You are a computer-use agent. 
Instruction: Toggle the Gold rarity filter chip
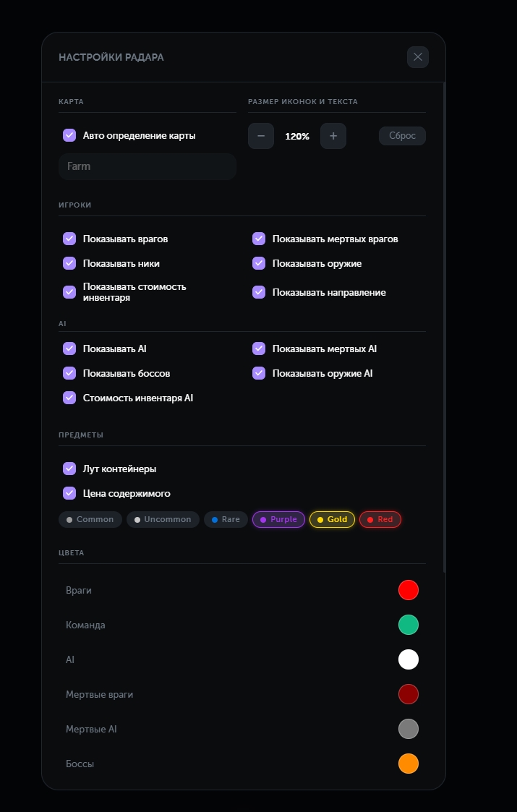click(x=332, y=519)
